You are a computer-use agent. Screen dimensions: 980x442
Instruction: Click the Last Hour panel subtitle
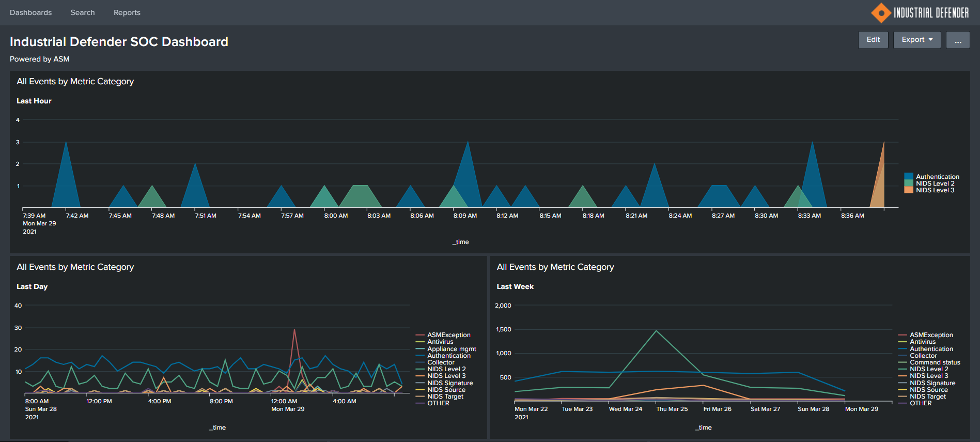34,101
